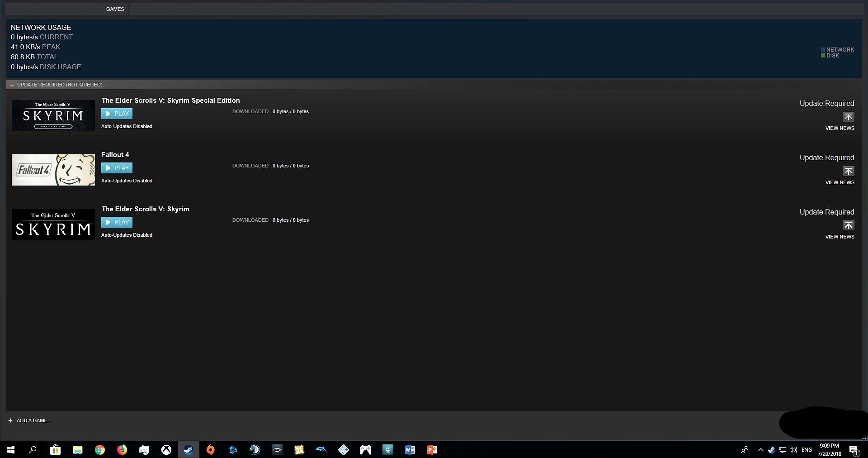Click the blue NETWORK legend swatch
Image resolution: width=868 pixels, height=458 pixels.
pos(823,50)
